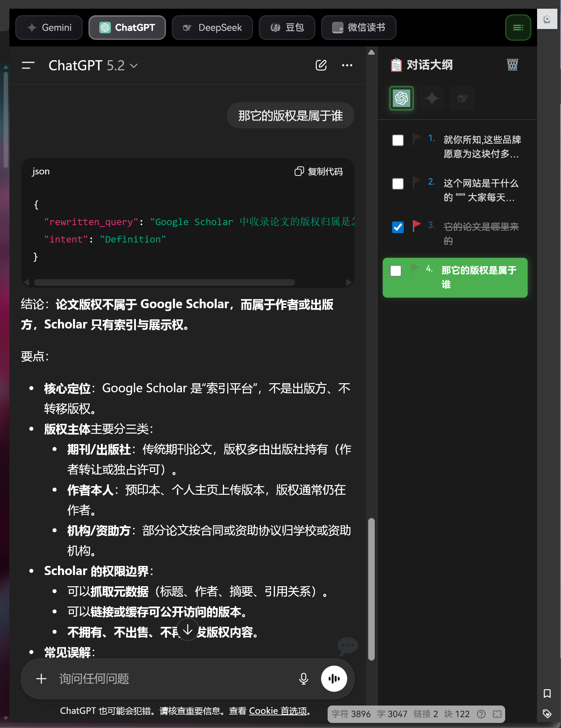The height and width of the screenshot is (728, 561).
Task: Click the chat scrollbar up arrow
Action: pos(371,53)
